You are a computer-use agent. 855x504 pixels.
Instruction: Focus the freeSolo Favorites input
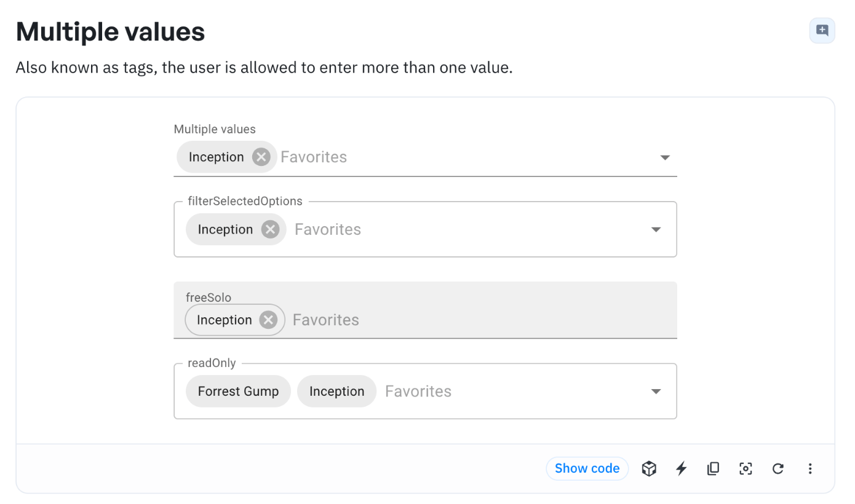click(482, 320)
